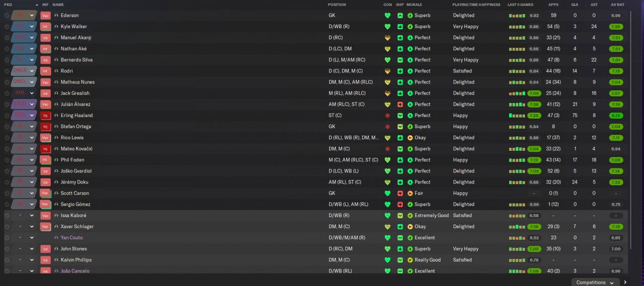Click Mateo Kovačić's Inj injury badge

pos(45,149)
